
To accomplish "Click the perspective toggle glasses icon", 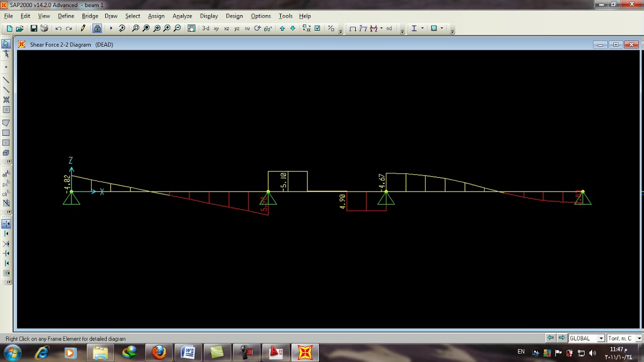I will click(x=268, y=29).
